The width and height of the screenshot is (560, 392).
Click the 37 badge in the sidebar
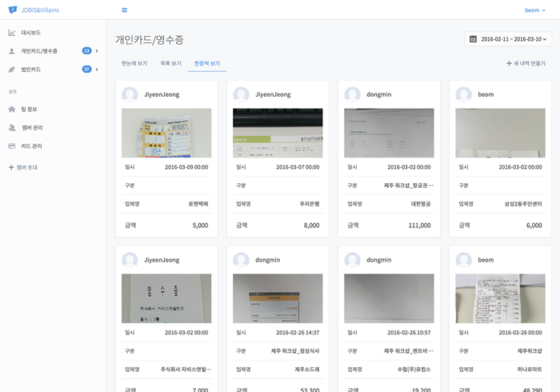86,69
